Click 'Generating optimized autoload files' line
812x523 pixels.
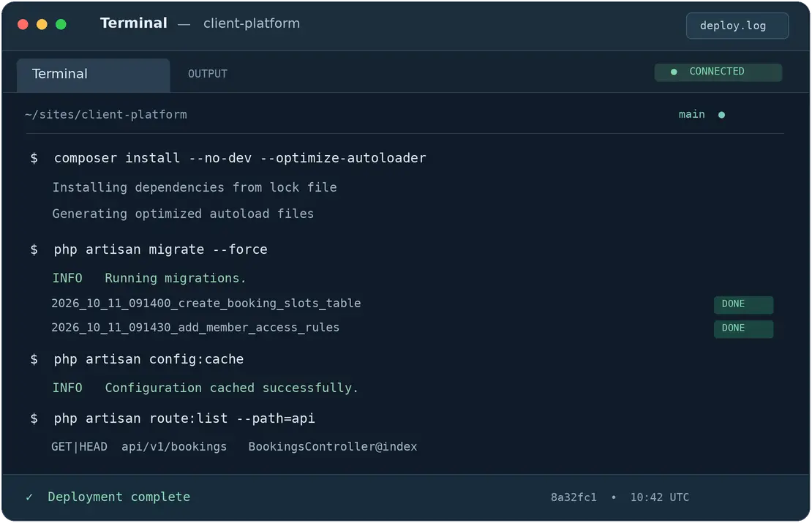coord(183,214)
